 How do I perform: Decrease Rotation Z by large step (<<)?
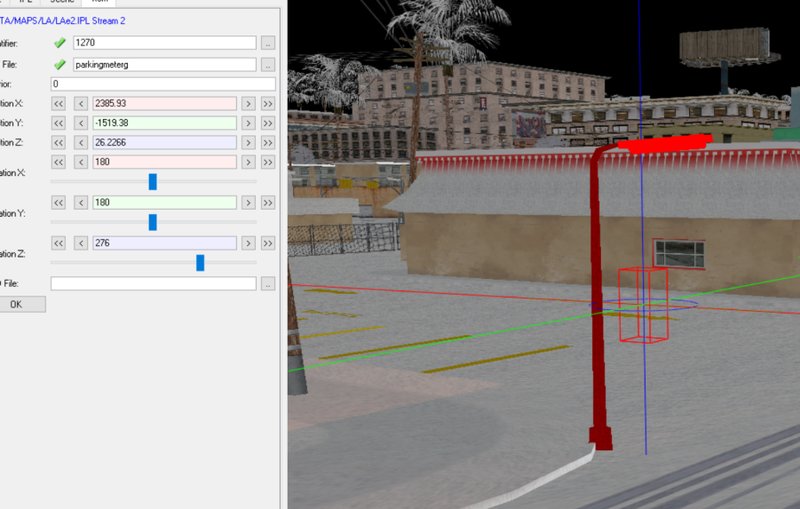(x=59, y=243)
